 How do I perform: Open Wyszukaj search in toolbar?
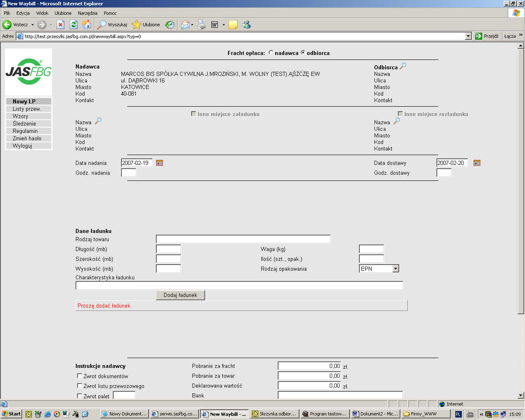click(112, 25)
